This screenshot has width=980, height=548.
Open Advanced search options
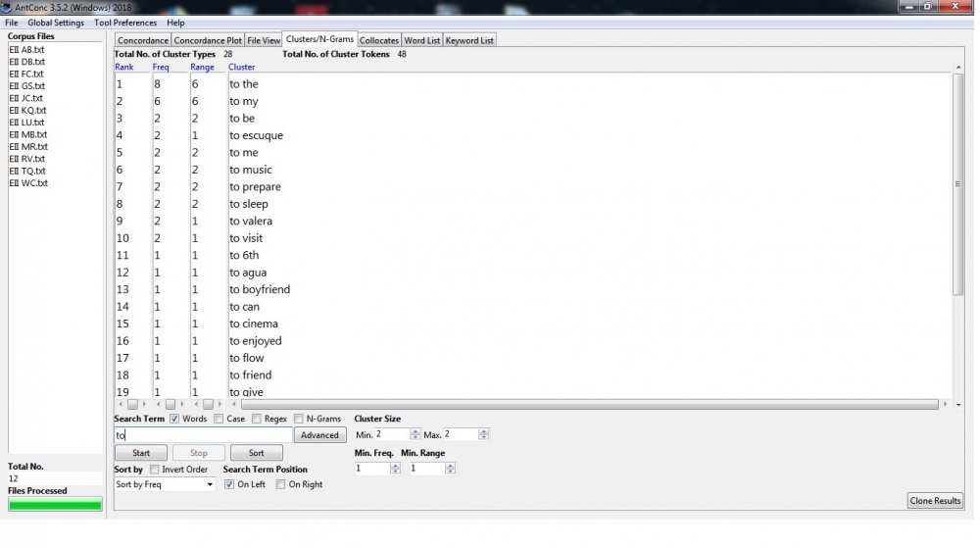pos(319,435)
